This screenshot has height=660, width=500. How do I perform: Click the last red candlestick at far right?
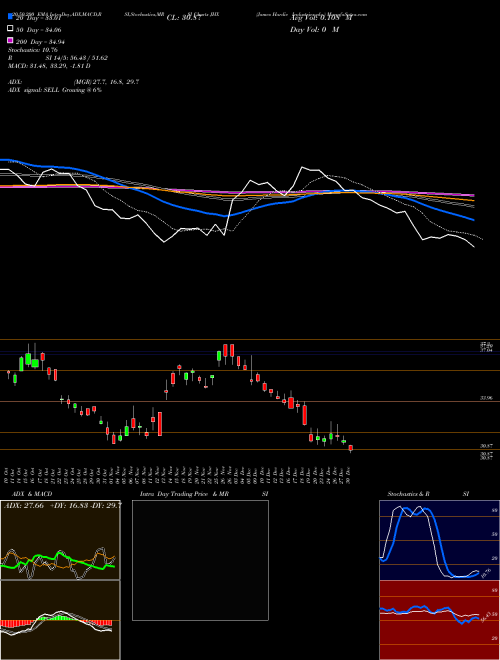[351, 448]
